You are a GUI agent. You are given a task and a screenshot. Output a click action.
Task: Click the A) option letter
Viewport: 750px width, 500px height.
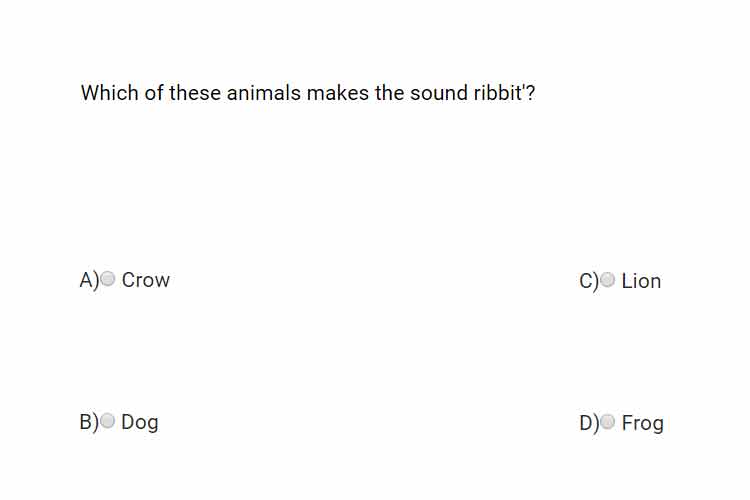click(x=89, y=280)
